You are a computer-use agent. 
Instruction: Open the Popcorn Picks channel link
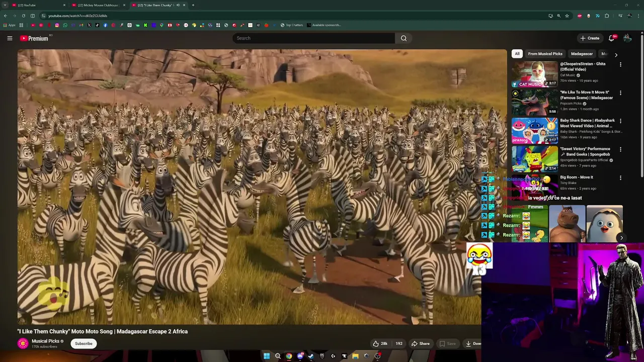[x=571, y=104]
